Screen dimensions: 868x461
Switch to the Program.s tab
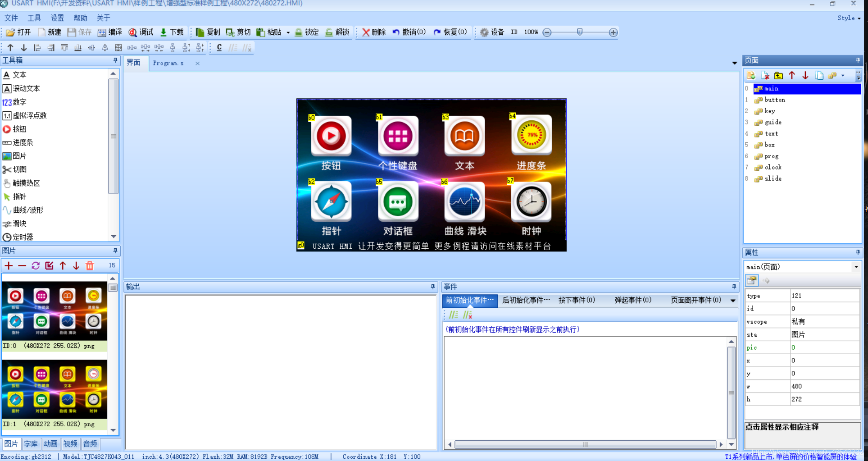point(168,63)
